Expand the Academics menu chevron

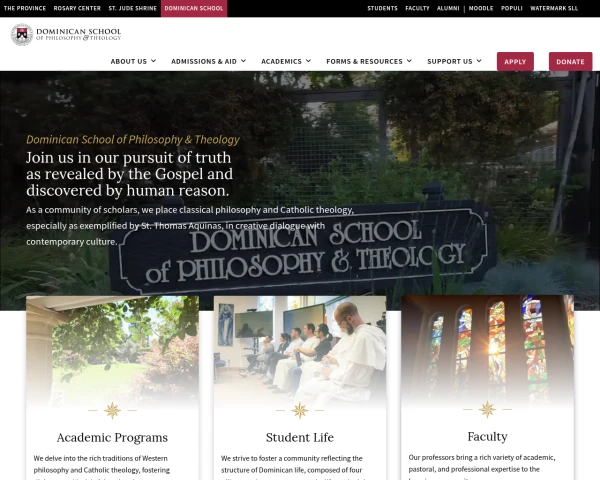tap(308, 61)
